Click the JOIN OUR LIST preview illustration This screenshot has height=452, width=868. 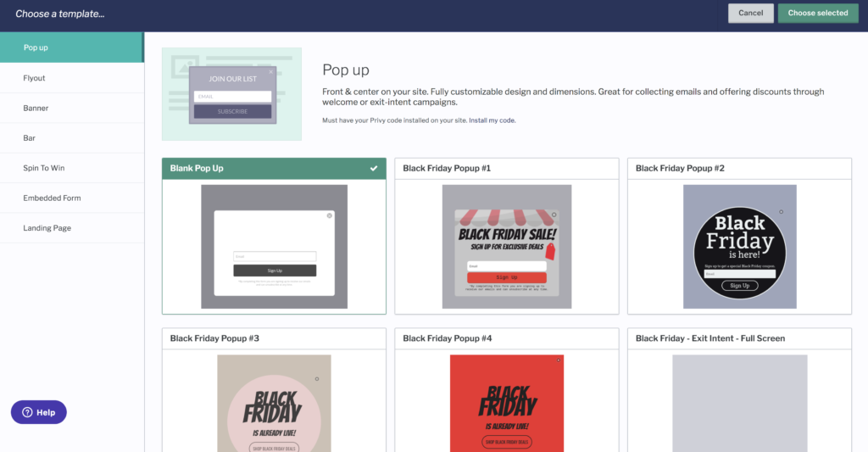pos(232,94)
